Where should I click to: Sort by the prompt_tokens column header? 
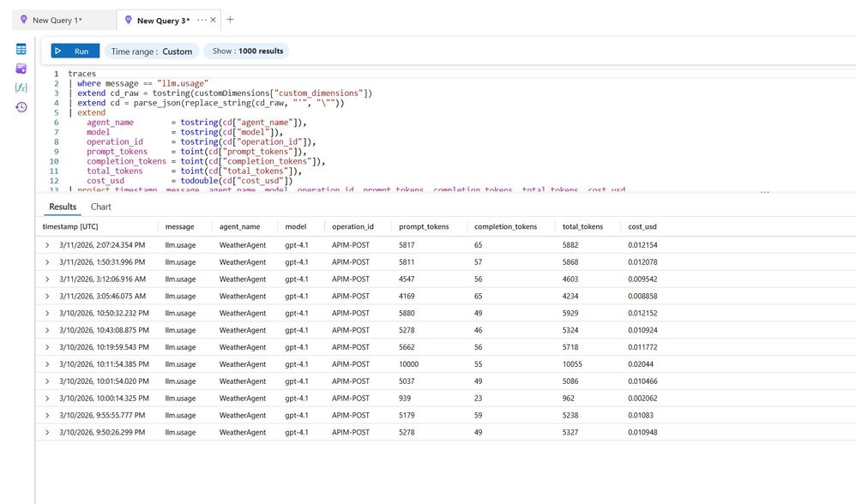424,226
